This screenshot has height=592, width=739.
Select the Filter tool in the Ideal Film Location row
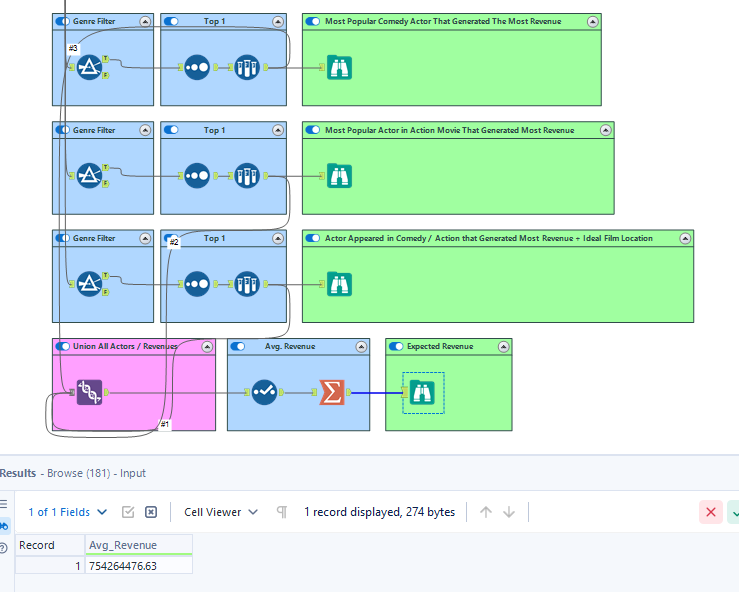(89, 284)
